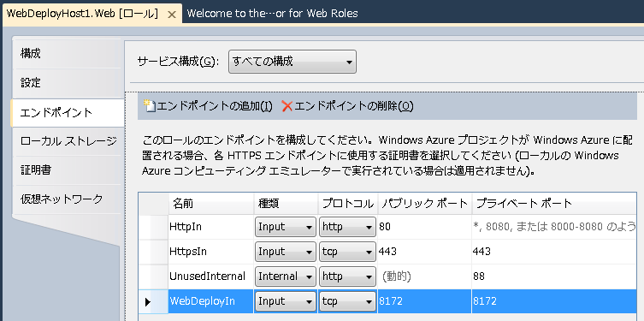Select the HttpsIn name cell

211,252
